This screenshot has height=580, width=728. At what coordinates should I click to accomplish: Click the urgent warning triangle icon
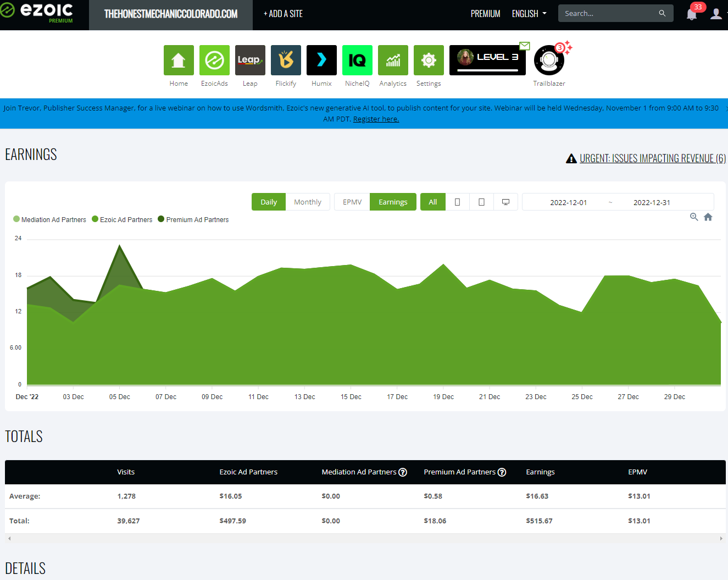pyautogui.click(x=571, y=159)
